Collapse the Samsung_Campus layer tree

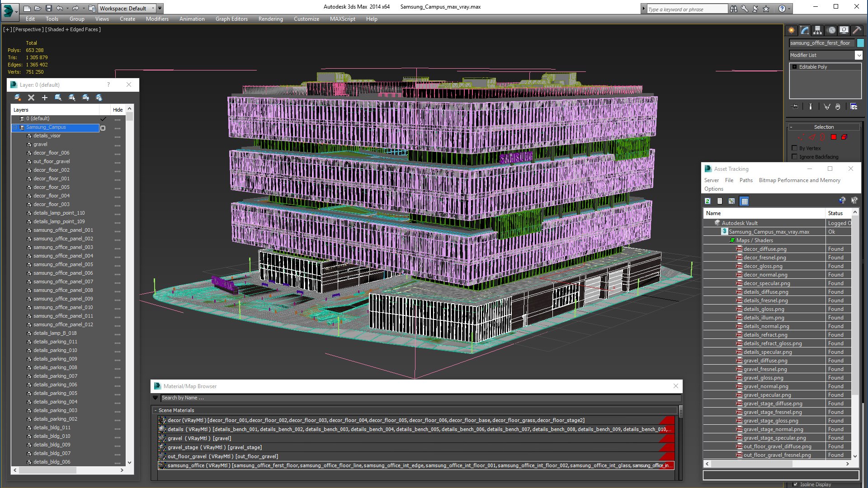(15, 127)
